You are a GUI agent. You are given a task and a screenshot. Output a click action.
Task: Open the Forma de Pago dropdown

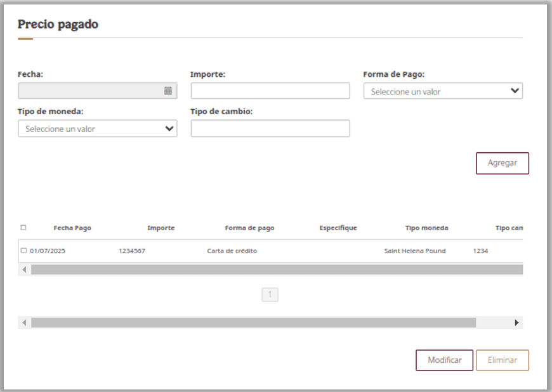point(443,91)
